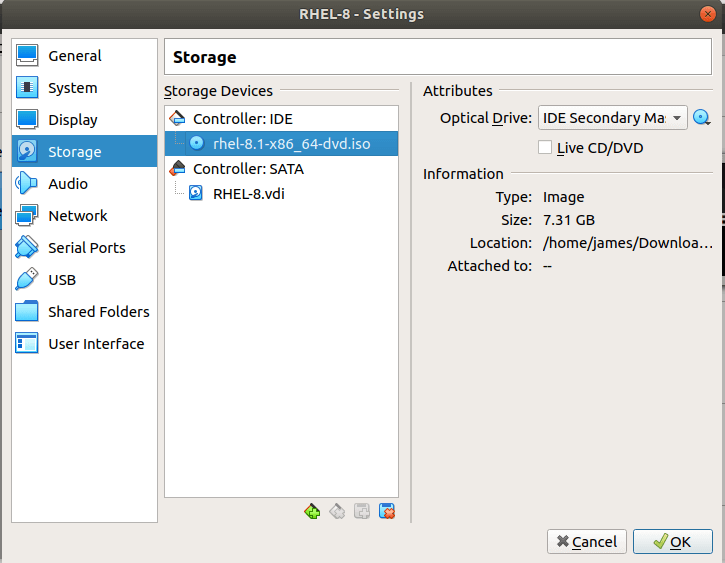725x563 pixels.
Task: Show the USB settings section
Action: click(61, 280)
